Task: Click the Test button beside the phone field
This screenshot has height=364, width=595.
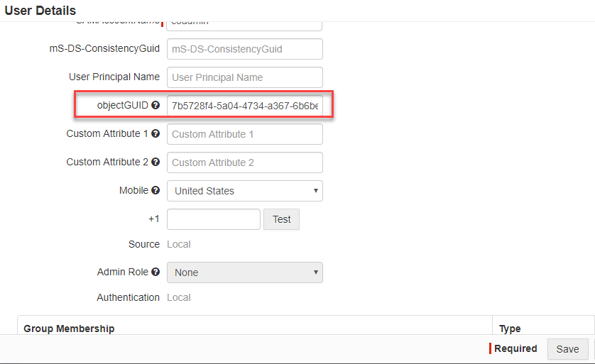Action: point(282,219)
